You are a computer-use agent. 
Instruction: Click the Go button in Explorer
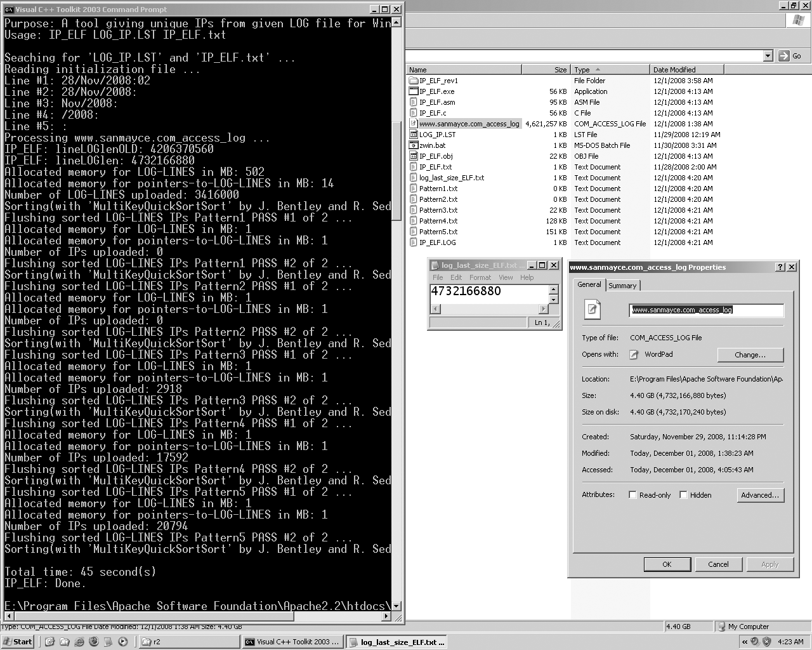point(790,56)
